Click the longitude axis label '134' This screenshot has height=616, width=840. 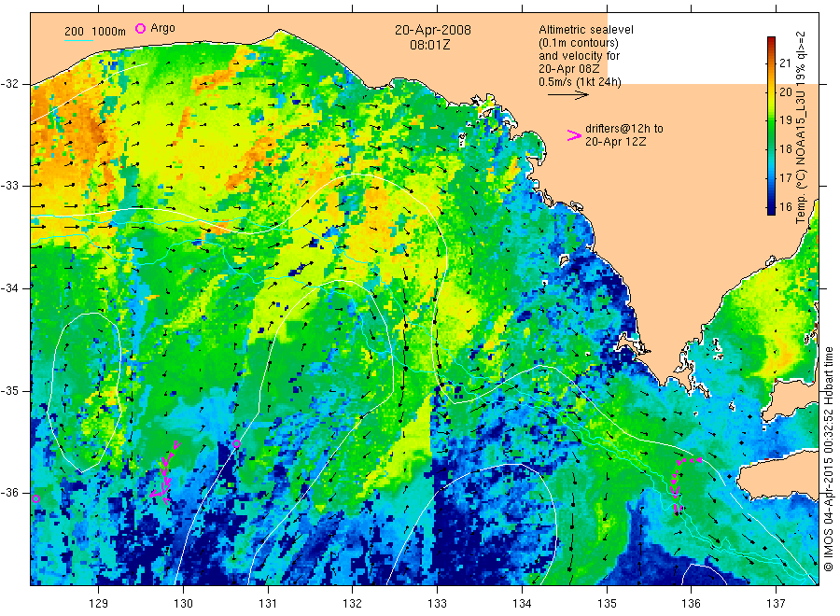(x=522, y=603)
